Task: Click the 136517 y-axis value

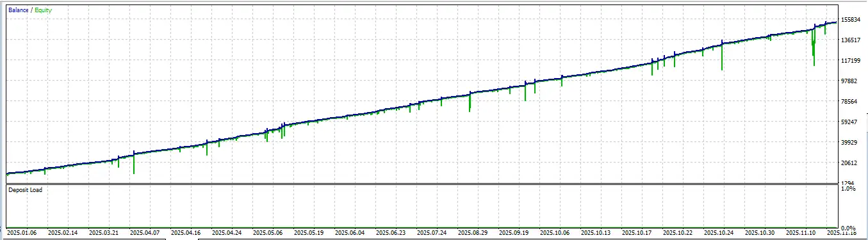Action: pos(851,40)
